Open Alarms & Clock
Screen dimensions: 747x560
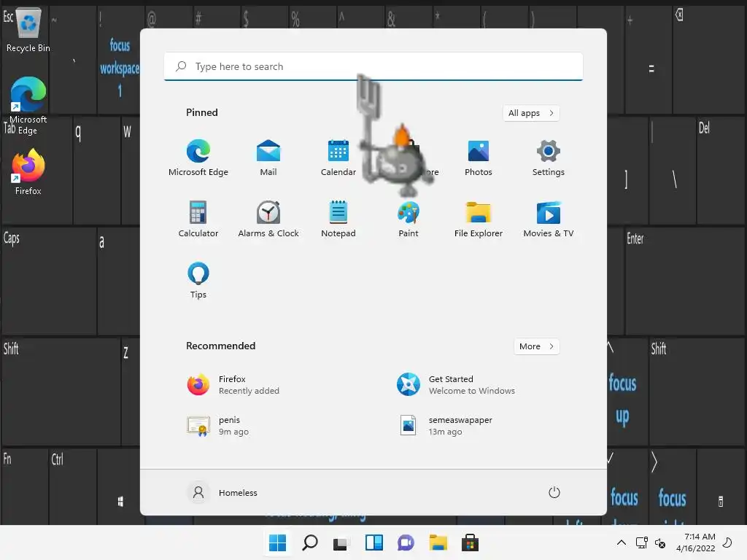[268, 219]
